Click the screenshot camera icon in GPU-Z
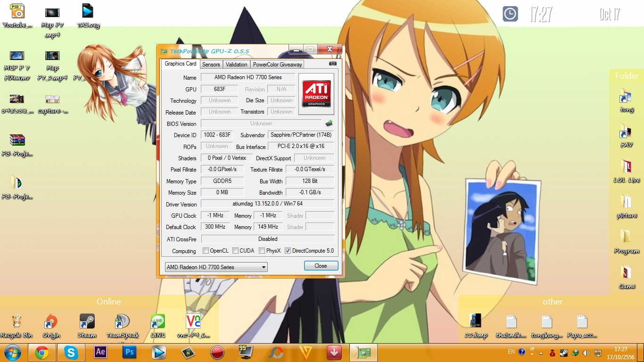 pyautogui.click(x=333, y=64)
